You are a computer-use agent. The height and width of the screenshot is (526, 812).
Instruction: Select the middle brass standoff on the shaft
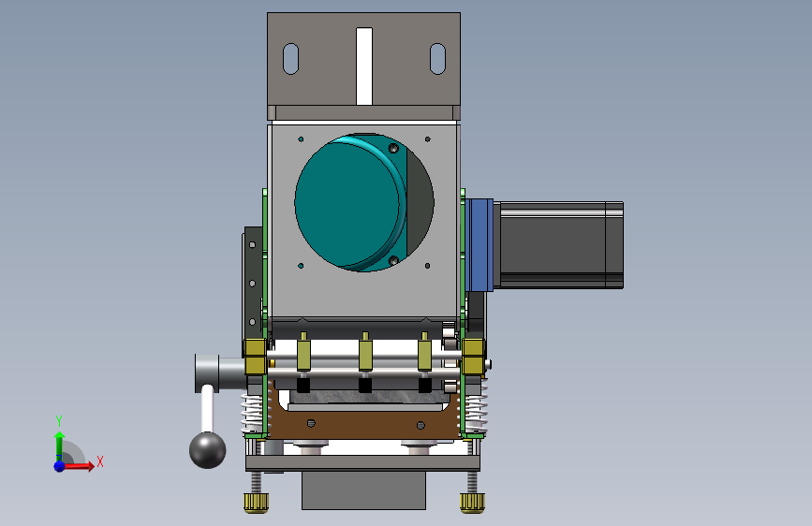click(365, 353)
